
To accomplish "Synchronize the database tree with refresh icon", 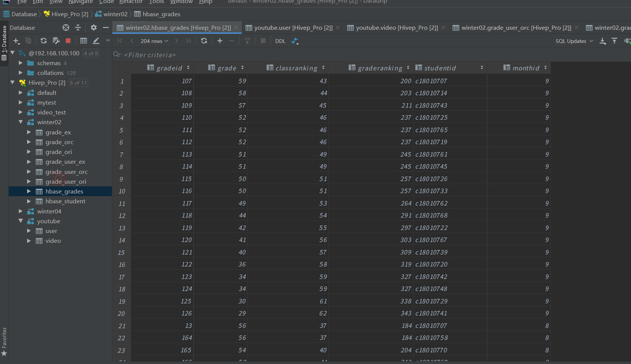I will (x=43, y=41).
